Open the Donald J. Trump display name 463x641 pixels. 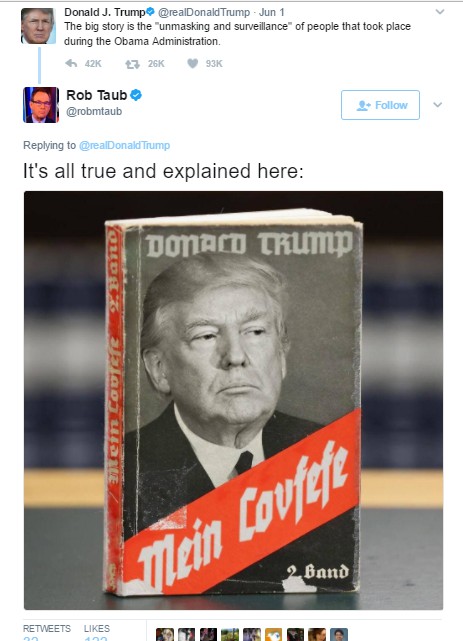coord(105,12)
